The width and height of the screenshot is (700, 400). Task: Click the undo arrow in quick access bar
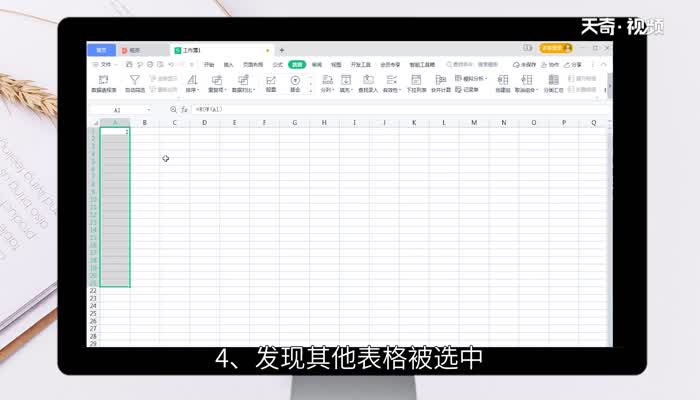coord(171,65)
